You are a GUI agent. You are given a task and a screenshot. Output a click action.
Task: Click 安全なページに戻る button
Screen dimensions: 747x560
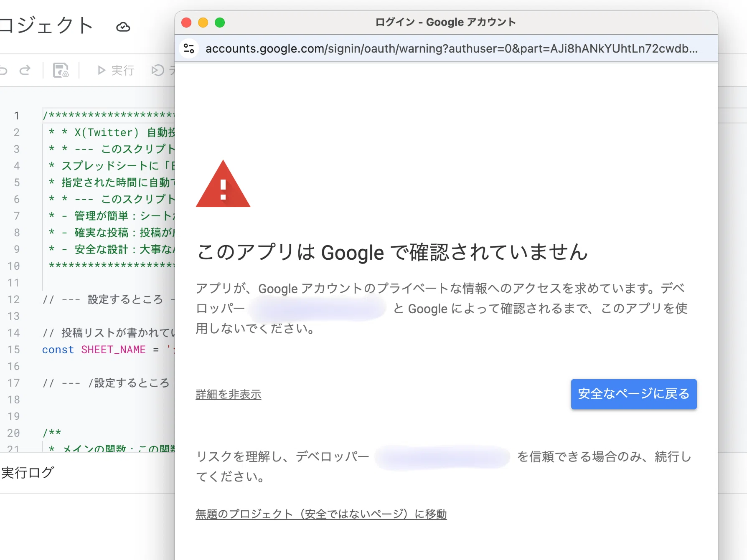tap(634, 394)
